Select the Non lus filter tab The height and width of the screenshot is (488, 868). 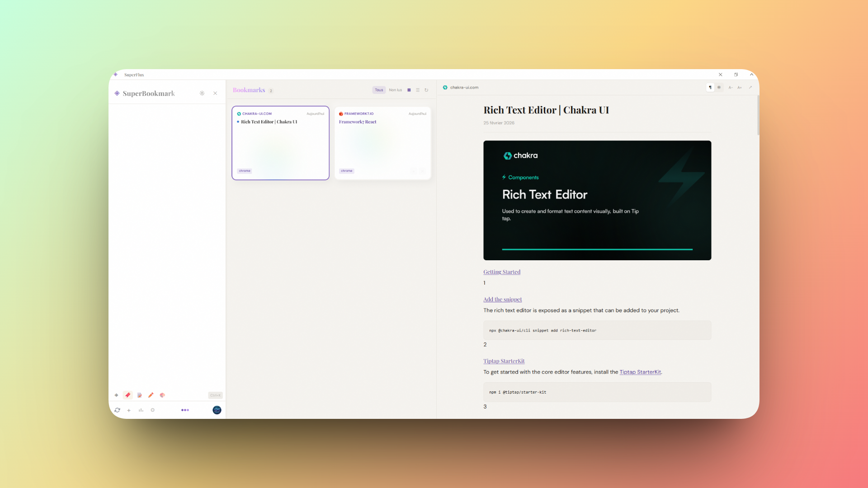tap(395, 90)
